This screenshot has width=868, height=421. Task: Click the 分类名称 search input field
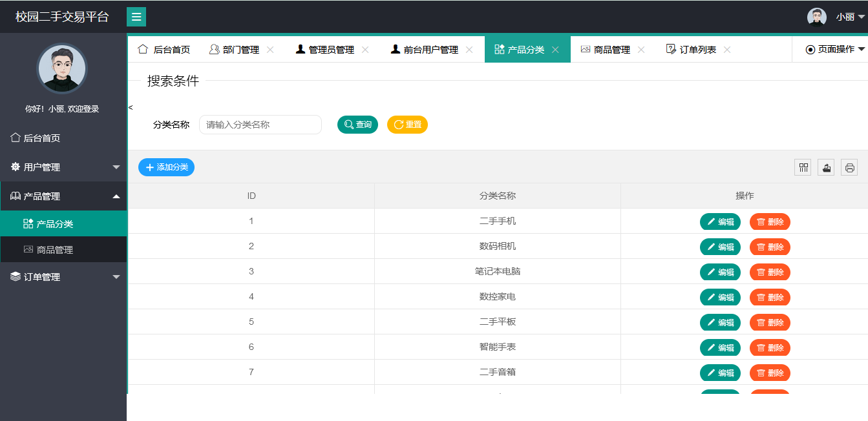pos(260,125)
